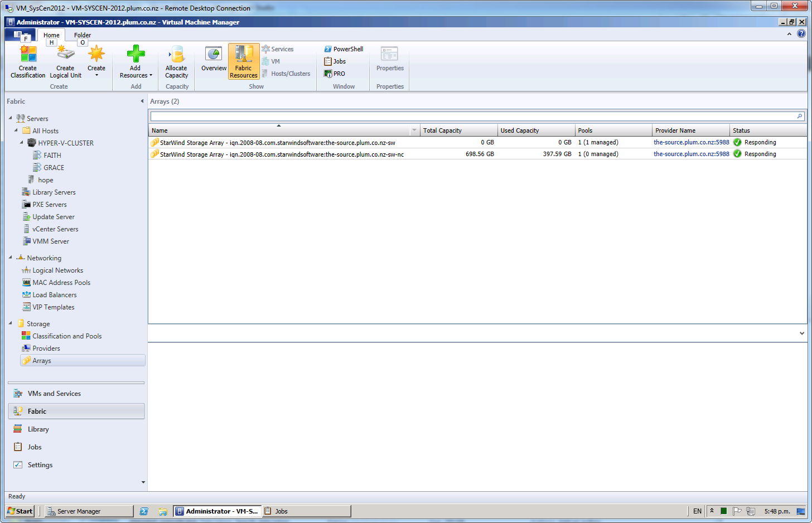
Task: Open Server Manager from the taskbar
Action: (89, 511)
